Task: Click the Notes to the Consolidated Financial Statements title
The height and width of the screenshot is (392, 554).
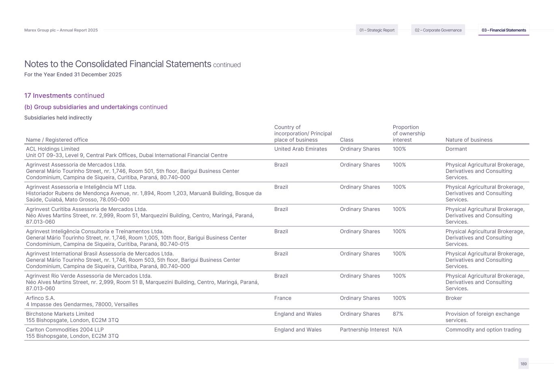Action: tap(118, 64)
